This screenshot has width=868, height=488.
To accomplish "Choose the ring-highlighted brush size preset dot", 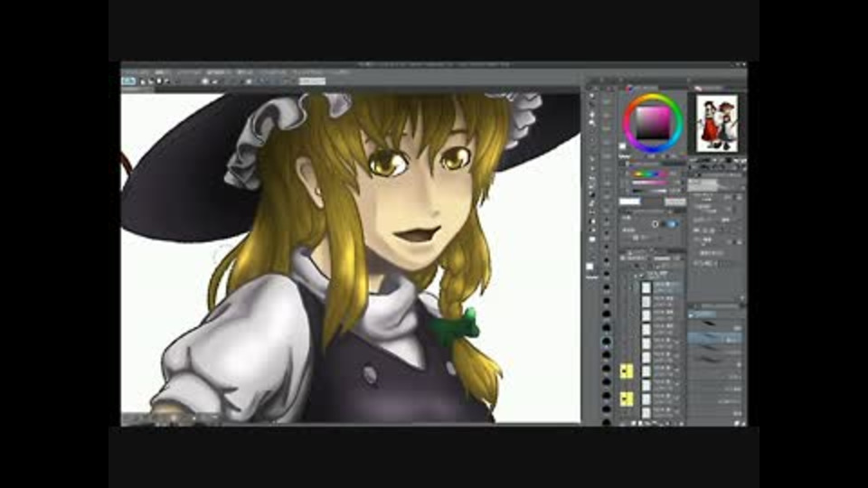I will point(606,341).
